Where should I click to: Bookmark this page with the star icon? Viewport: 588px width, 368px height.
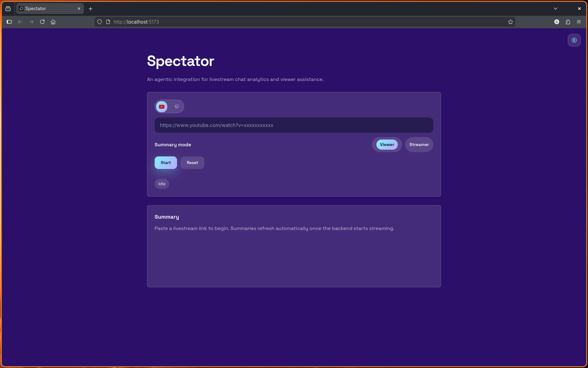pyautogui.click(x=510, y=22)
